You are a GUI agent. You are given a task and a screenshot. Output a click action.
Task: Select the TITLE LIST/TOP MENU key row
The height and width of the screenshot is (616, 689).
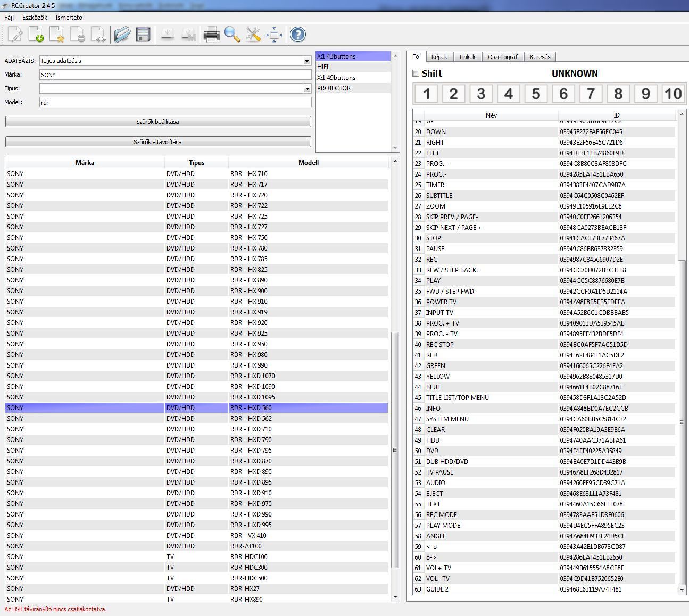point(544,398)
